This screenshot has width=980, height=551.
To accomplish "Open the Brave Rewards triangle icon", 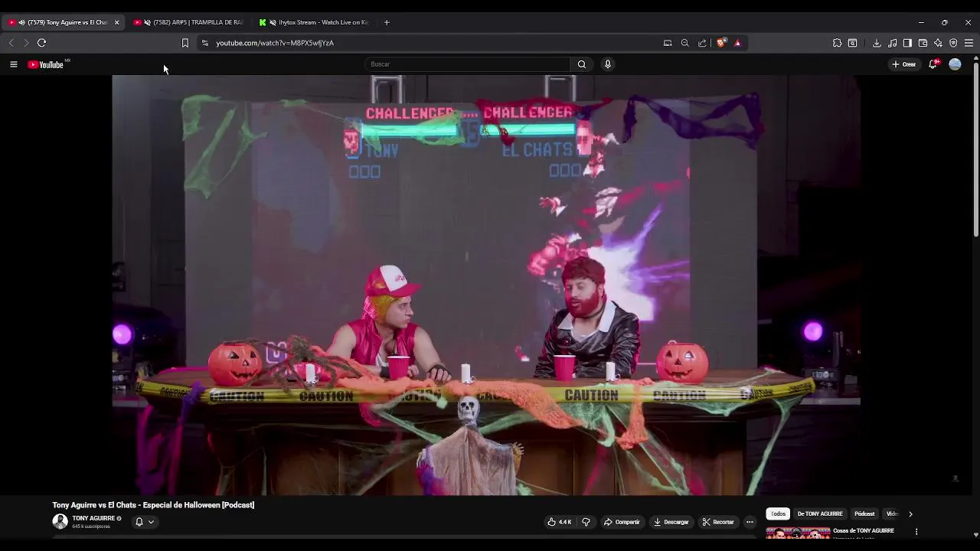I will 737,43.
